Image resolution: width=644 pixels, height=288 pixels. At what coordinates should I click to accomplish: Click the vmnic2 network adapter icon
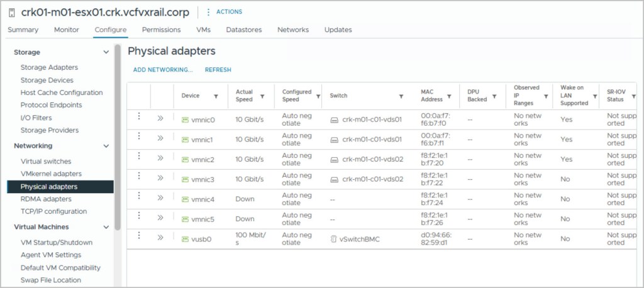point(185,160)
